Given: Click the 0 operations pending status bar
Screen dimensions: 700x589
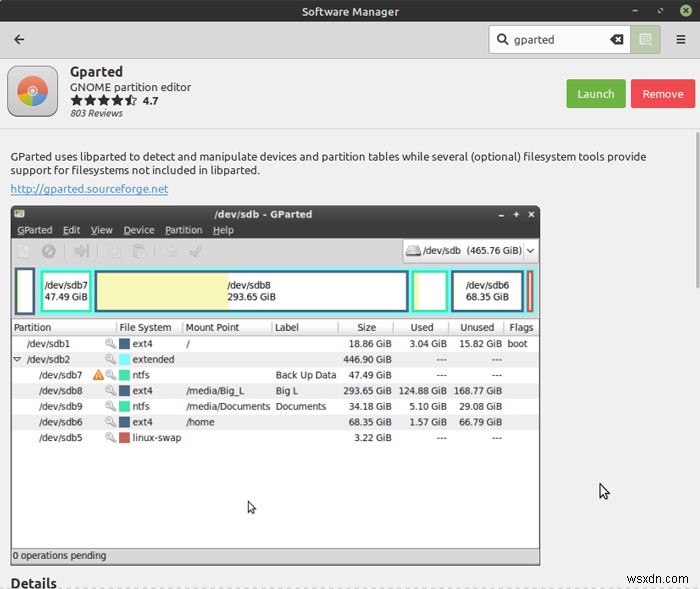Looking at the screenshot, I should coord(275,556).
